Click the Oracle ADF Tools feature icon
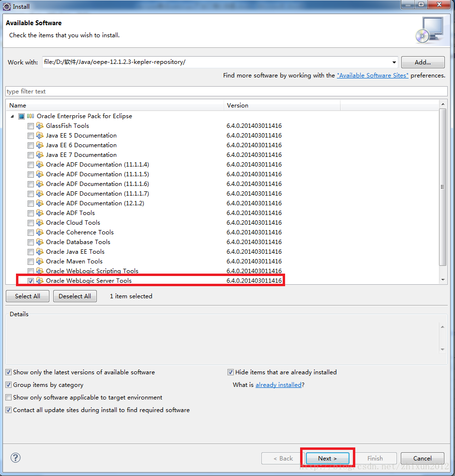The height and width of the screenshot is (476, 455). pos(40,213)
